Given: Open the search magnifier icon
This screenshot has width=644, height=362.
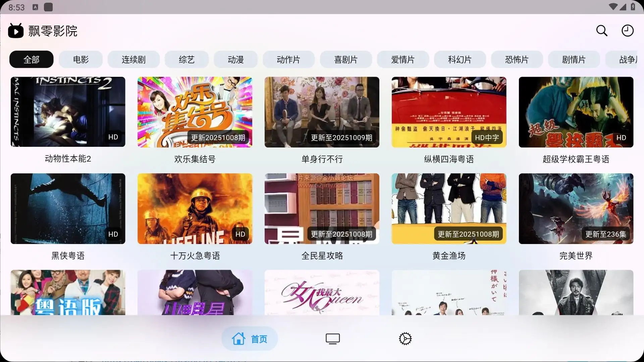Looking at the screenshot, I should (602, 31).
